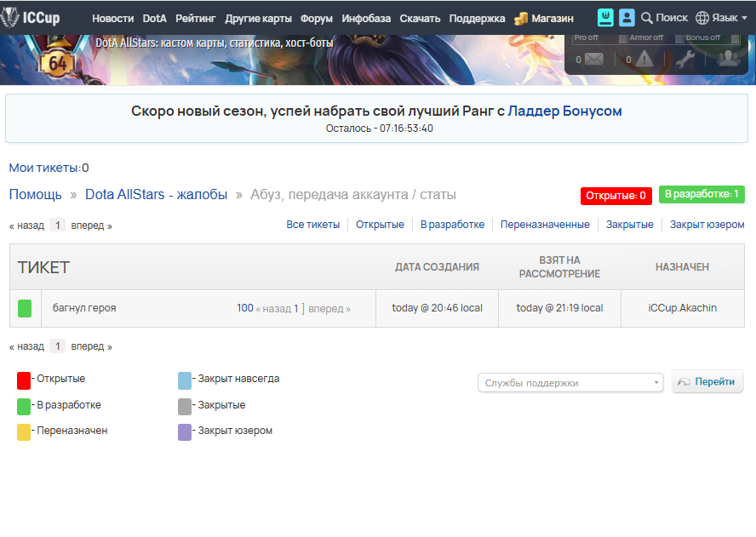Viewport: 756px width, 537px height.
Task: Select the Открытые filter tab
Action: 380,225
